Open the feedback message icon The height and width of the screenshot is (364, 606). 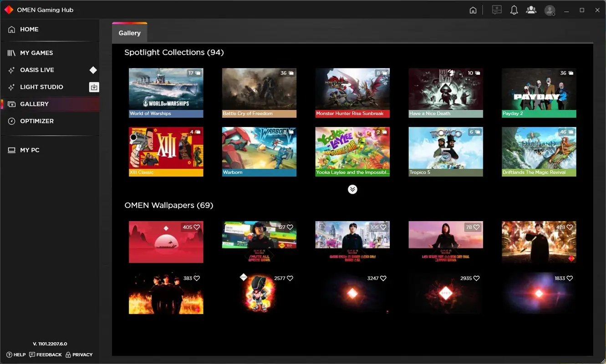(497, 10)
